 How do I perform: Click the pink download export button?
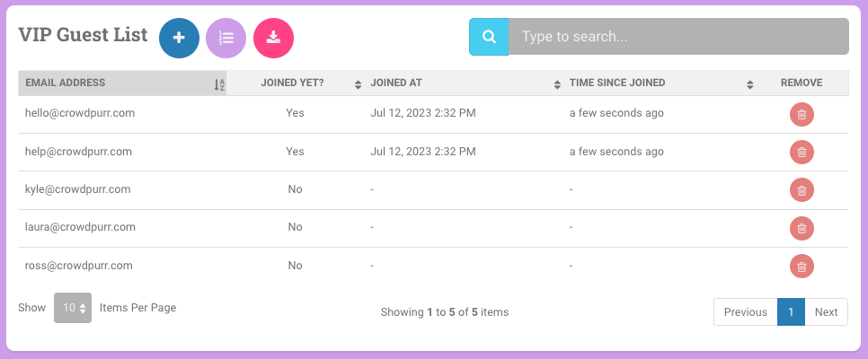pos(273,39)
